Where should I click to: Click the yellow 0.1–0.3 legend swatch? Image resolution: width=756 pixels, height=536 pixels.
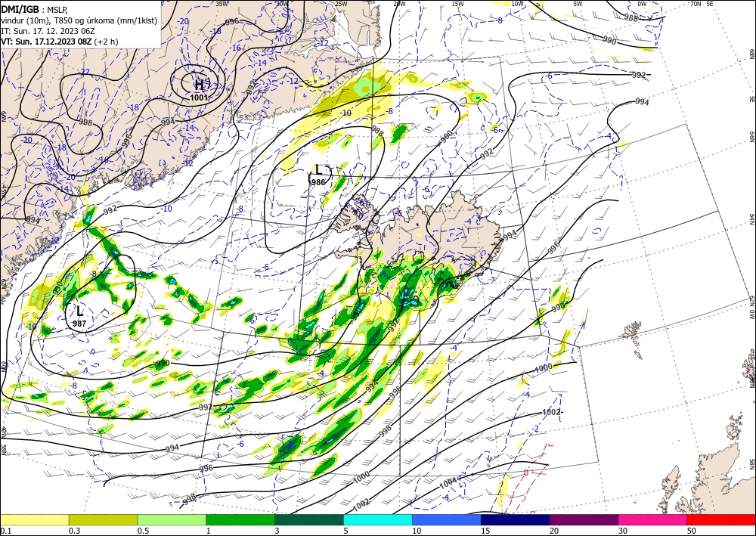pyautogui.click(x=34, y=519)
